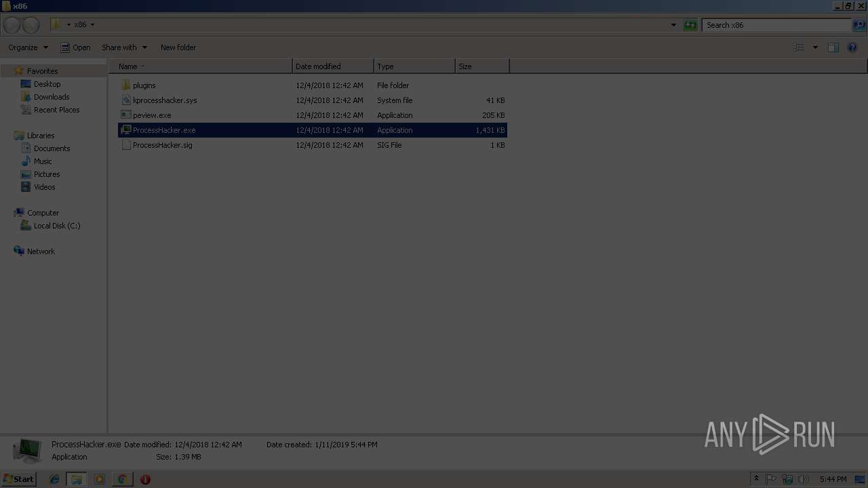This screenshot has width=868, height=488.
Task: Select the ProcessHacker.sig file icon
Action: 125,145
